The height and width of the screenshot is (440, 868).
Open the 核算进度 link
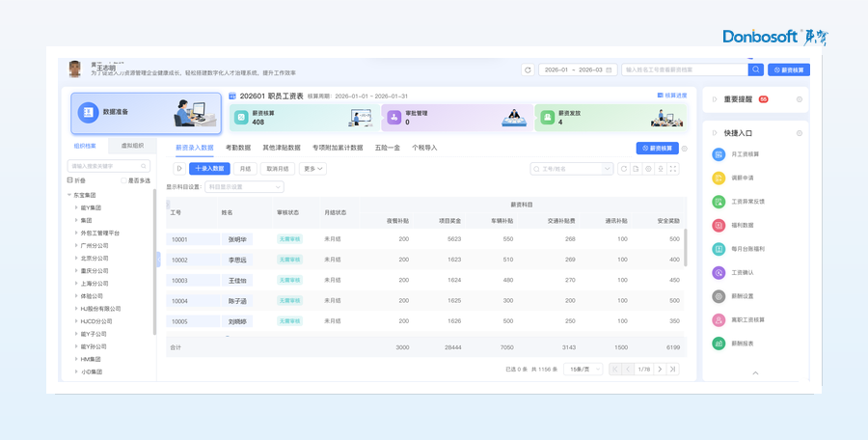click(x=672, y=96)
